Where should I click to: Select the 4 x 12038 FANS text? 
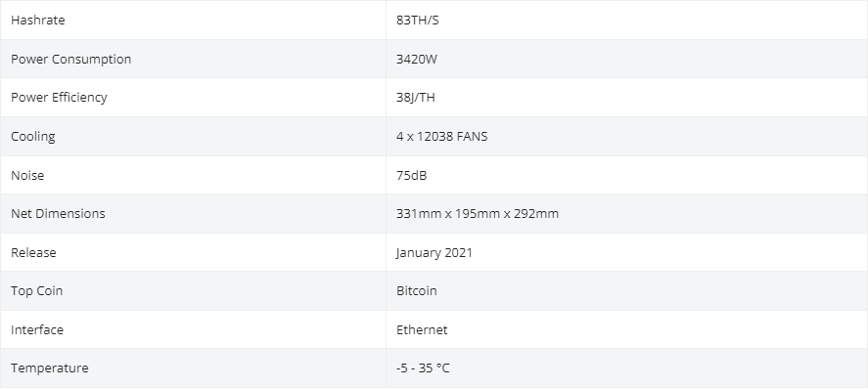pyautogui.click(x=441, y=137)
